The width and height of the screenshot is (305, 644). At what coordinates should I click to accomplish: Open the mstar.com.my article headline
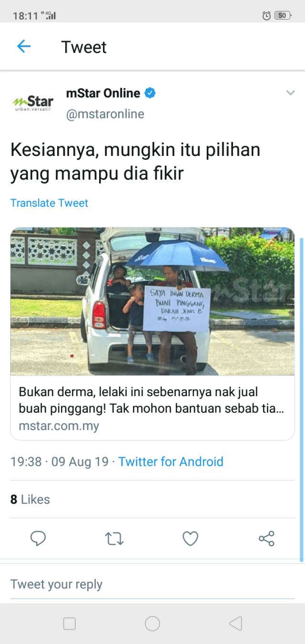tap(152, 400)
